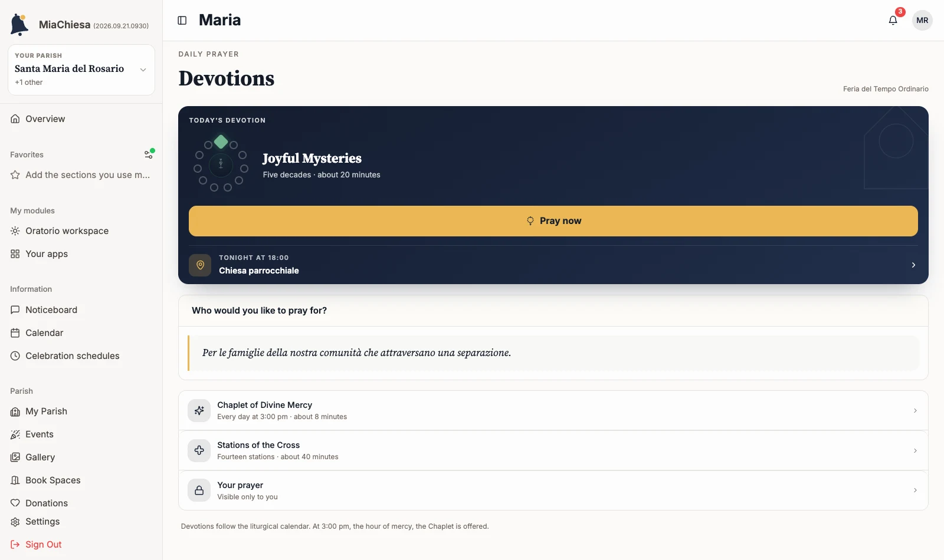Click the Five decades about 20 minutes text
The width and height of the screenshot is (944, 560).
322,175
